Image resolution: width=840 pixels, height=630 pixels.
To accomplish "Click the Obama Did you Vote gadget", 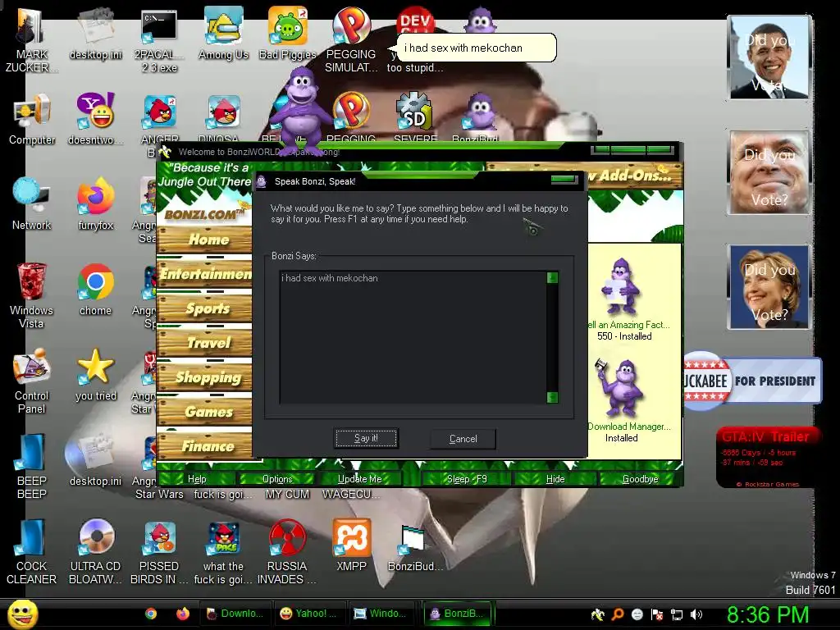I will point(769,58).
